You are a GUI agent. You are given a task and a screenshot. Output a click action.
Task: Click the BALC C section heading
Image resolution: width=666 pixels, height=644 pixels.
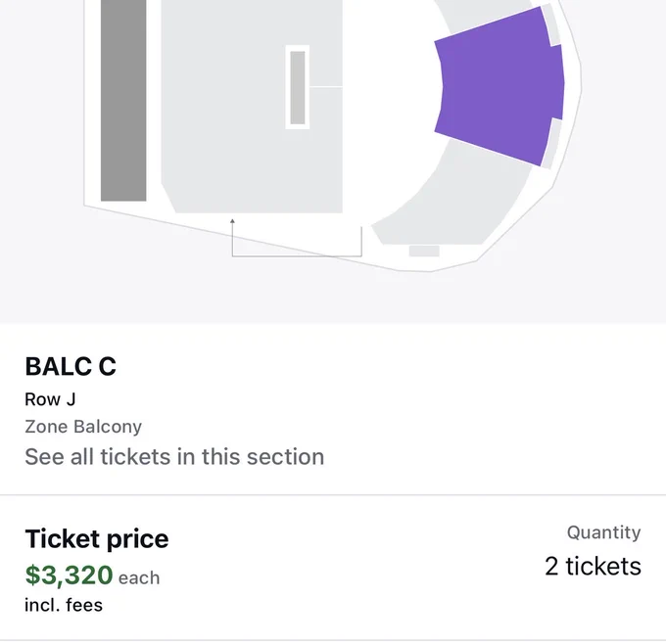click(71, 366)
